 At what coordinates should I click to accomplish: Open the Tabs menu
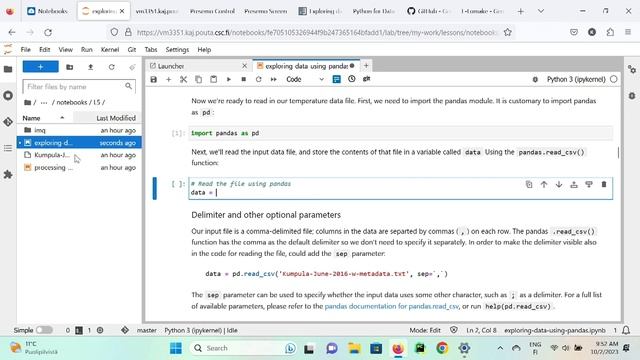[x=151, y=49]
